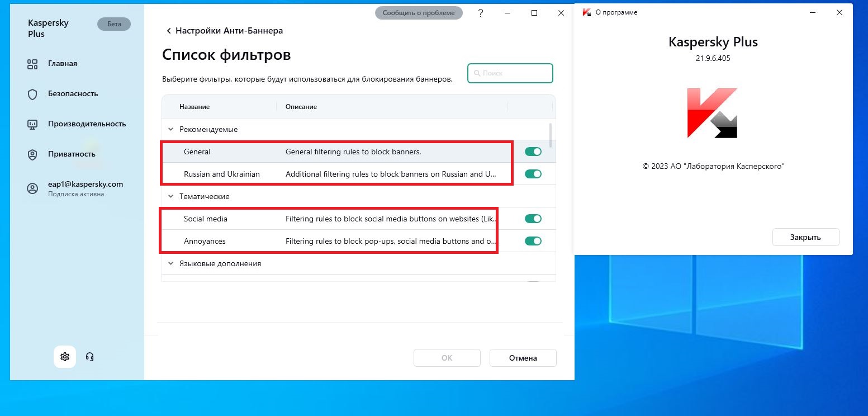
Task: Click the Social media filter description text
Action: [x=391, y=219]
